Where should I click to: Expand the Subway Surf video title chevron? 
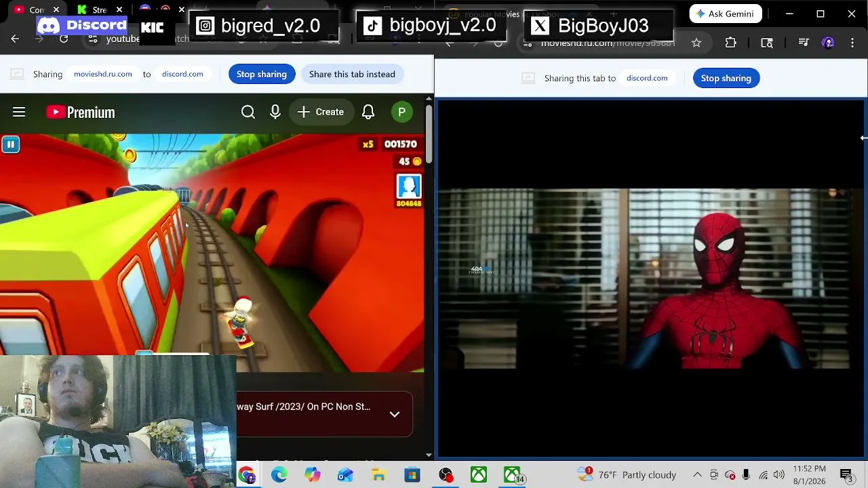(395, 414)
